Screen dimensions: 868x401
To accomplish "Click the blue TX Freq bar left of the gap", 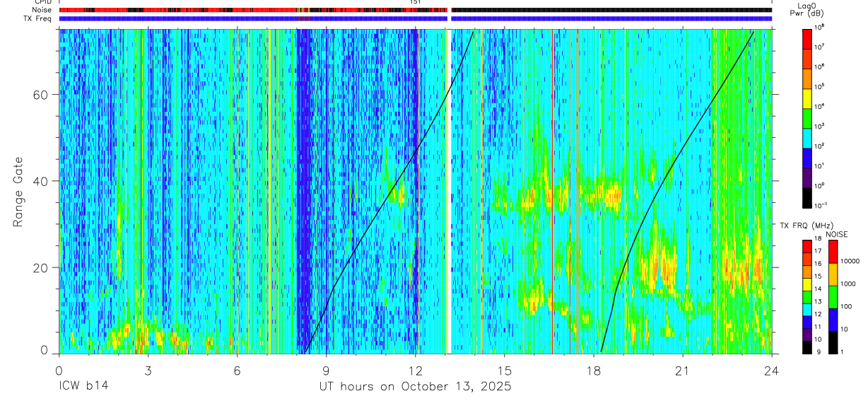I will (x=253, y=18).
